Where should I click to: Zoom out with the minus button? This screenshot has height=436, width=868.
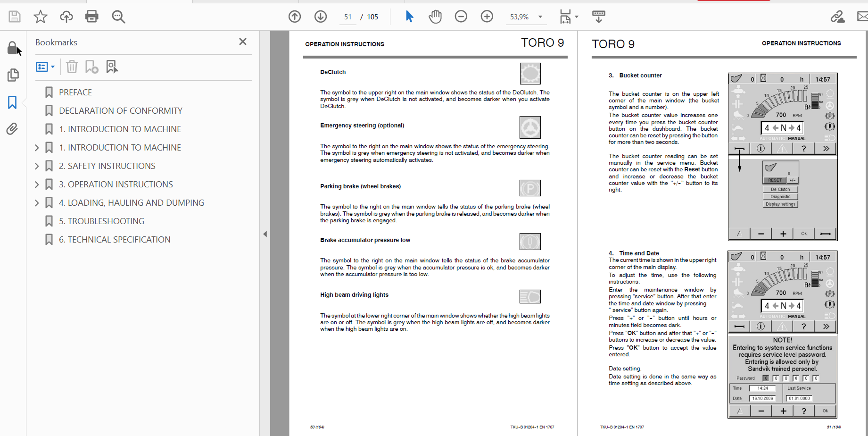pos(461,17)
